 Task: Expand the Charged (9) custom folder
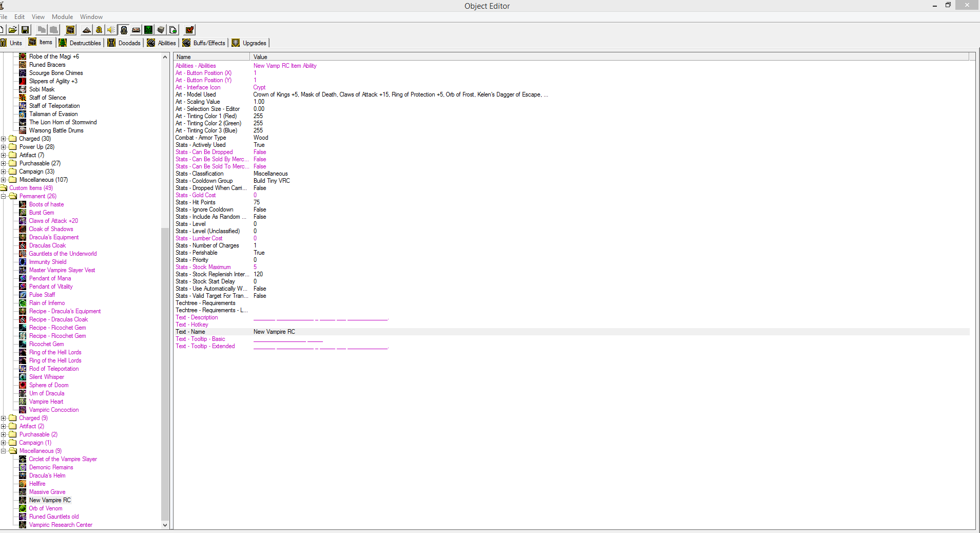click(x=4, y=418)
